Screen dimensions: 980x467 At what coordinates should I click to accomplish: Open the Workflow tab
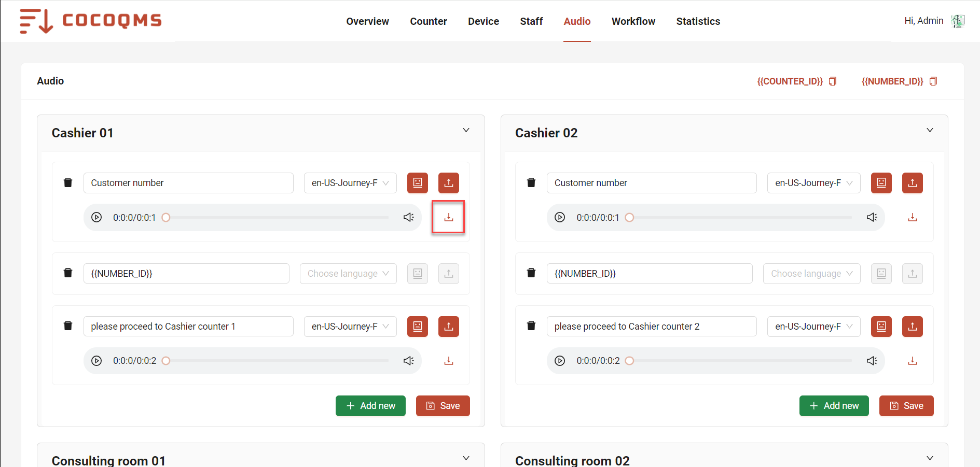633,21
